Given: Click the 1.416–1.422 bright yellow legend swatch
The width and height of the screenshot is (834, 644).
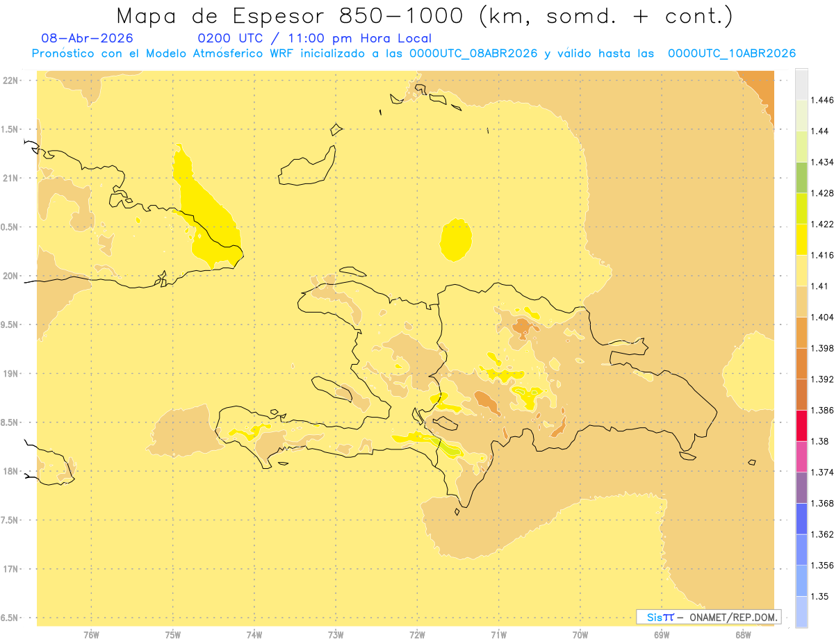Looking at the screenshot, I should click(x=801, y=239).
